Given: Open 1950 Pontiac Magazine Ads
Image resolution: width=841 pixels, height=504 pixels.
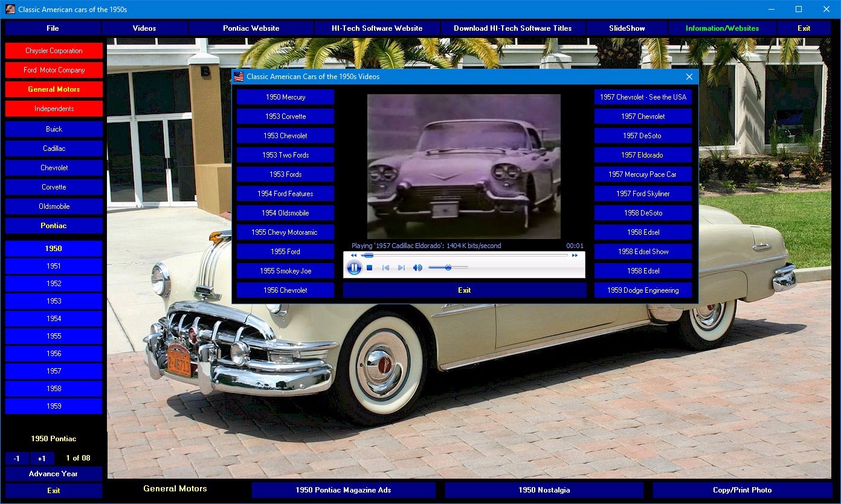Looking at the screenshot, I should click(343, 490).
